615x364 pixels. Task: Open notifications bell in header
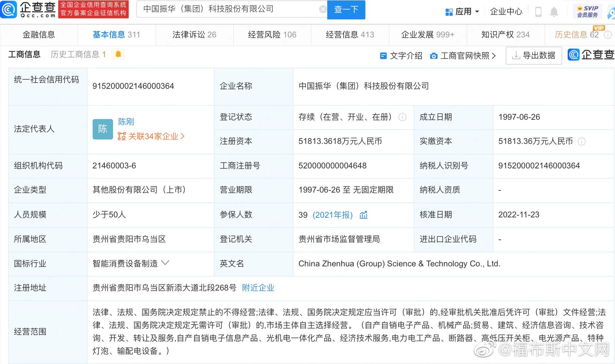(554, 12)
